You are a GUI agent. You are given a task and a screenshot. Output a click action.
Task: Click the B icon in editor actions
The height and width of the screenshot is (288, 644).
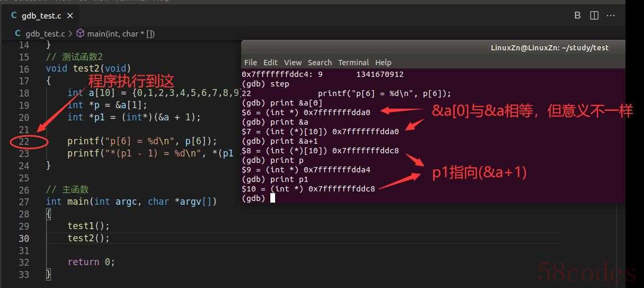[x=577, y=15]
